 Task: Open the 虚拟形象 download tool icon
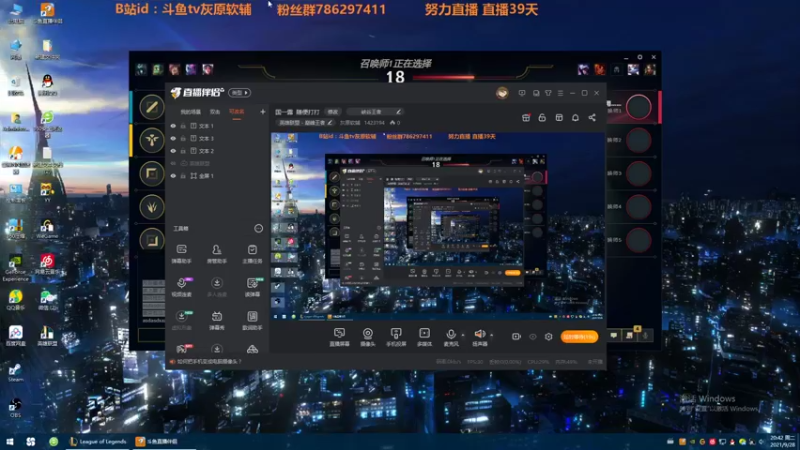pos(182,320)
